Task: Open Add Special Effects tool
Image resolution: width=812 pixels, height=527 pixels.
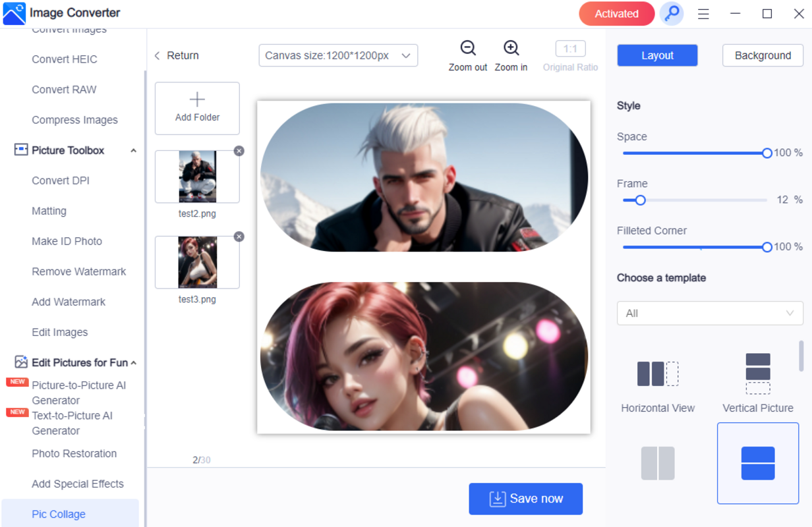Action: (78, 484)
